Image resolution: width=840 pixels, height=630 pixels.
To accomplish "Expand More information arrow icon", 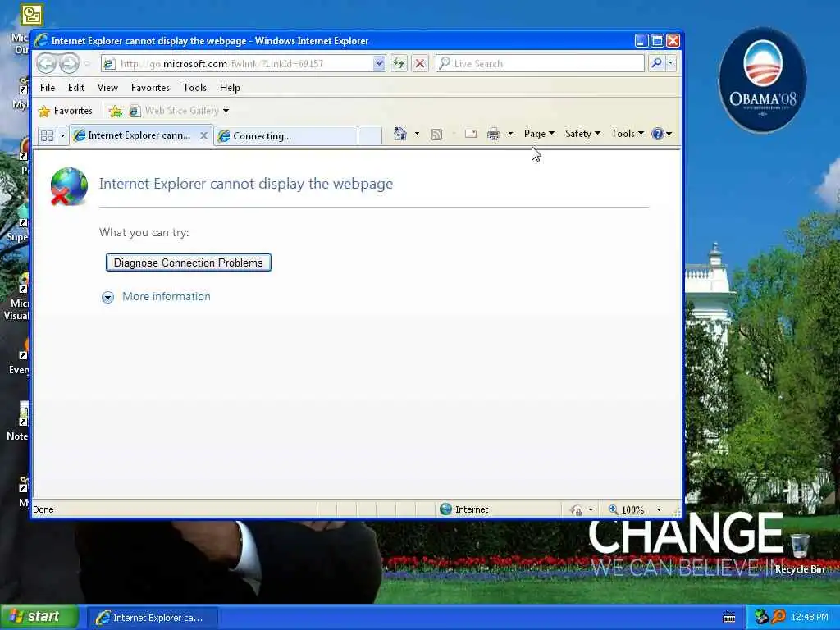I will 107,297.
